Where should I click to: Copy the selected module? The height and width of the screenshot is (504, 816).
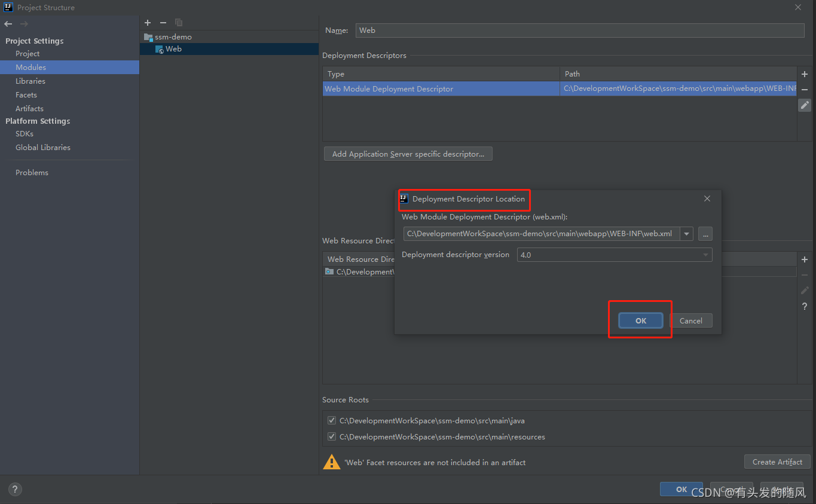click(178, 23)
